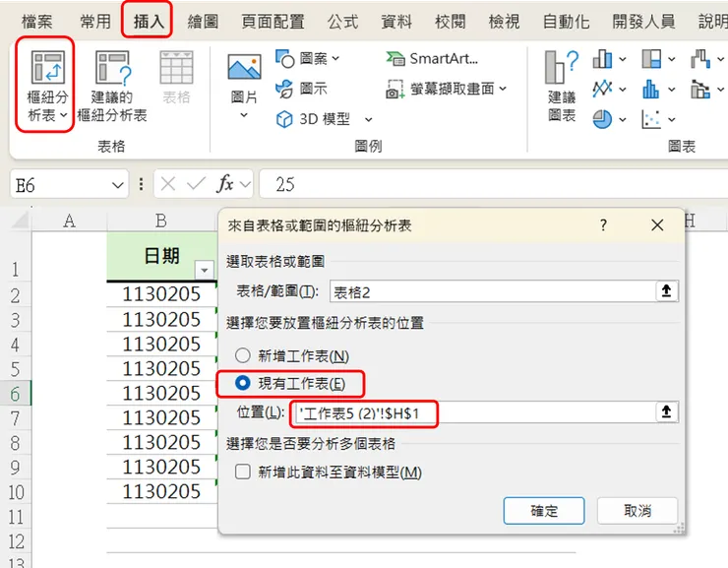The width and height of the screenshot is (728, 568).
Task: Click the 表格/範圍 input field
Action: pos(493,291)
